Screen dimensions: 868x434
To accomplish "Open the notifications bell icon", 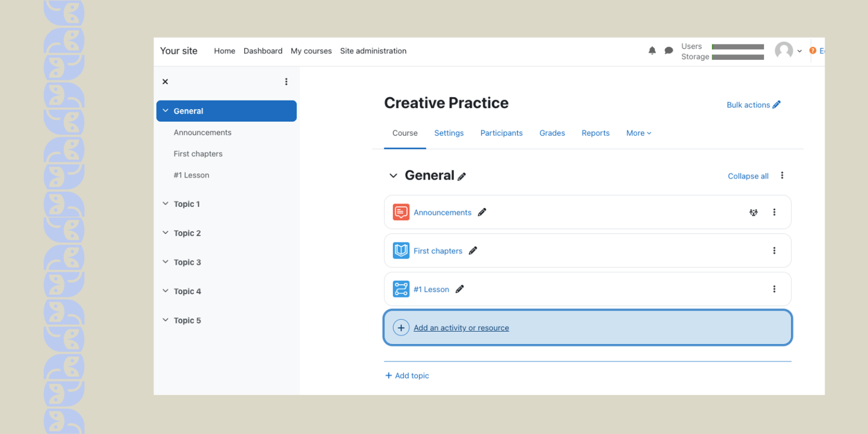I will coord(652,51).
